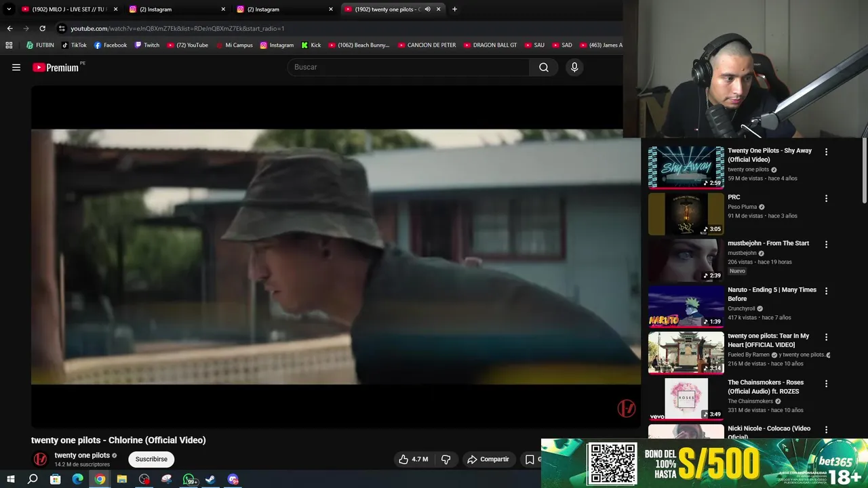
Task: Open Microsoft Store from taskbar
Action: pos(55,479)
